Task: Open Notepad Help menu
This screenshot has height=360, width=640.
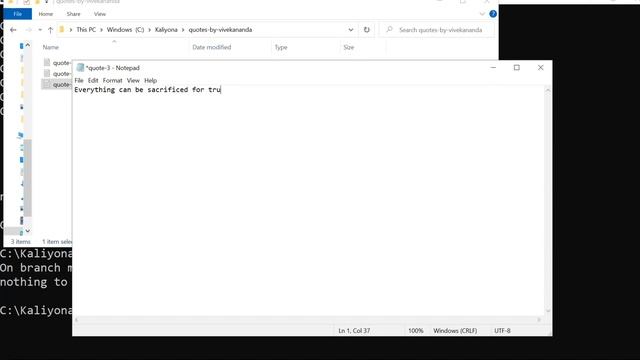Action: tap(151, 80)
